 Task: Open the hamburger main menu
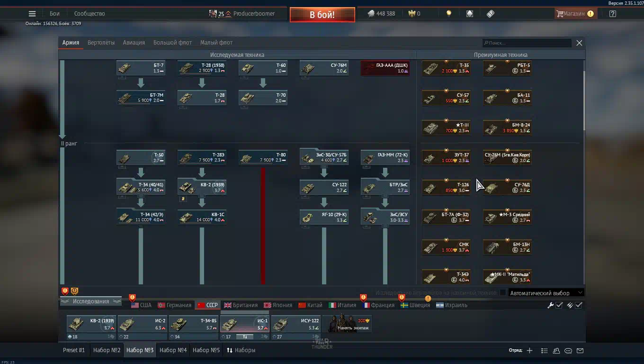tap(32, 14)
